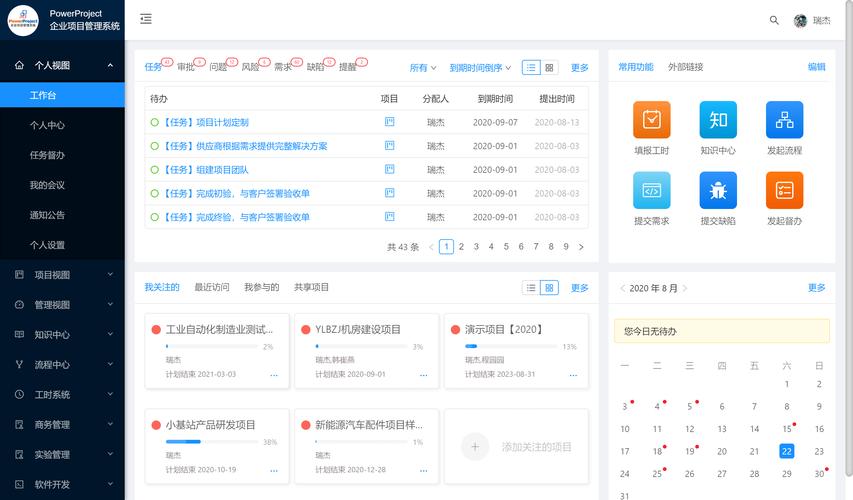Viewport: 853px width, 500px height.
Task: Open the 所有 filter dropdown
Action: pyautogui.click(x=423, y=67)
